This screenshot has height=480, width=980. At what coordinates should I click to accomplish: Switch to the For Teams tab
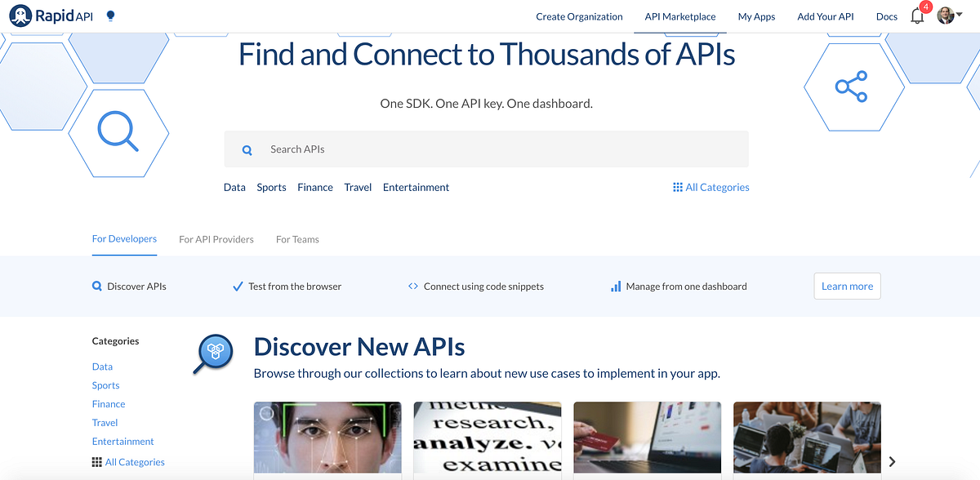click(x=297, y=238)
